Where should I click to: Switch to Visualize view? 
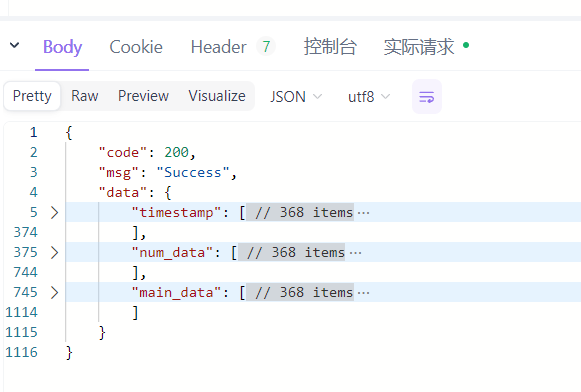217,96
